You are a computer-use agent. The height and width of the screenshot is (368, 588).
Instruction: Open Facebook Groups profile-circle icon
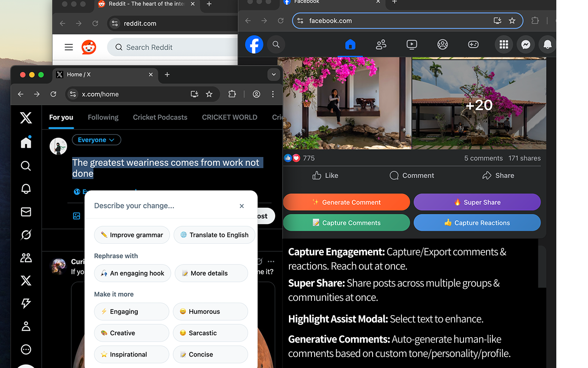point(442,45)
